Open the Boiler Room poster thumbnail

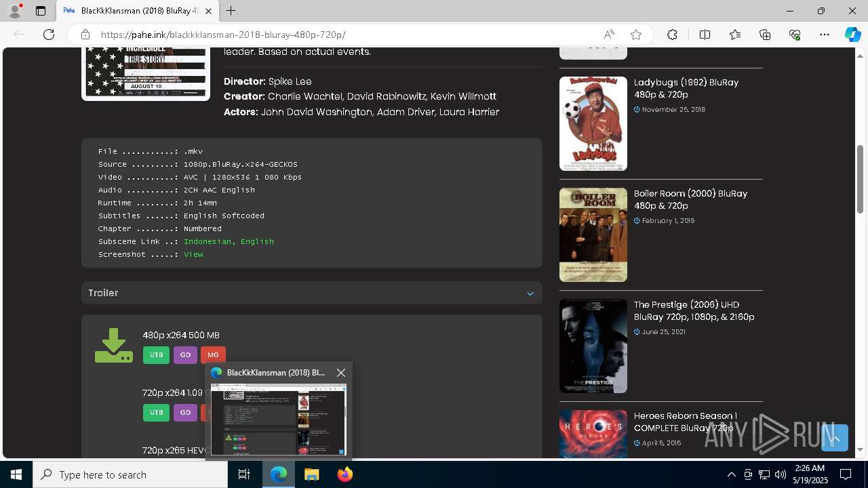coord(593,235)
